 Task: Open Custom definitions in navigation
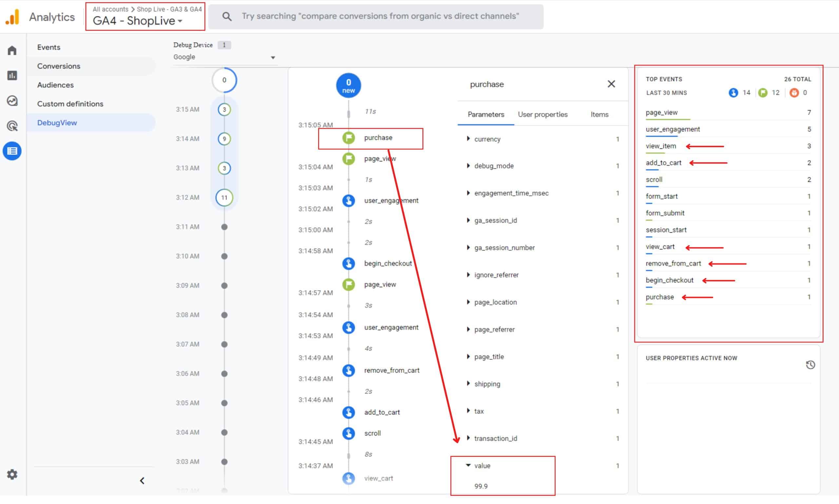pos(70,104)
